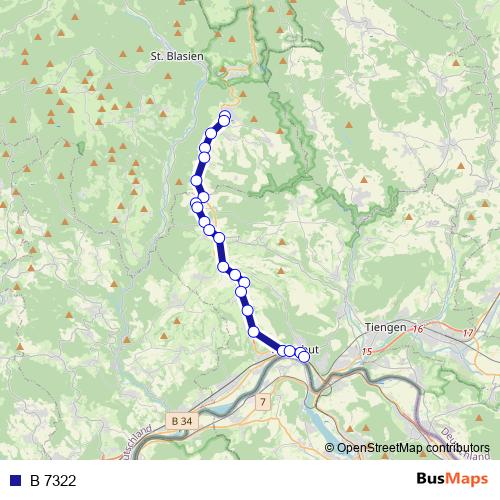
Task: Click the red 15 junction number marker
Action: pyautogui.click(x=367, y=351)
